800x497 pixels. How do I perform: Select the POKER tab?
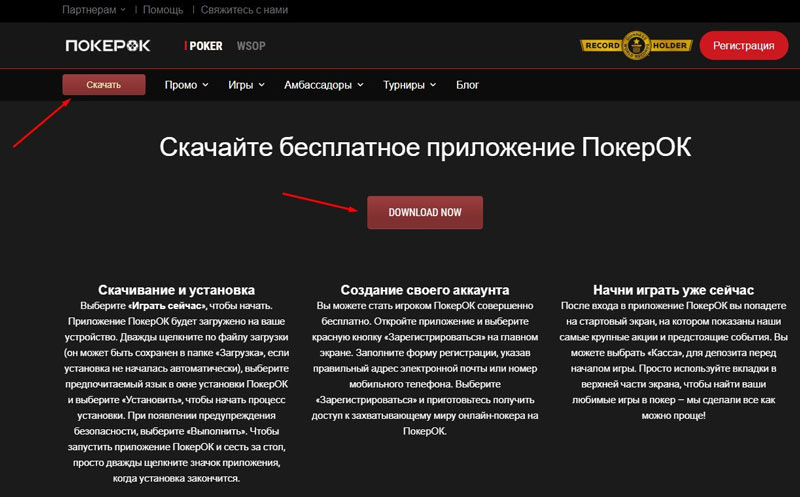click(x=204, y=46)
